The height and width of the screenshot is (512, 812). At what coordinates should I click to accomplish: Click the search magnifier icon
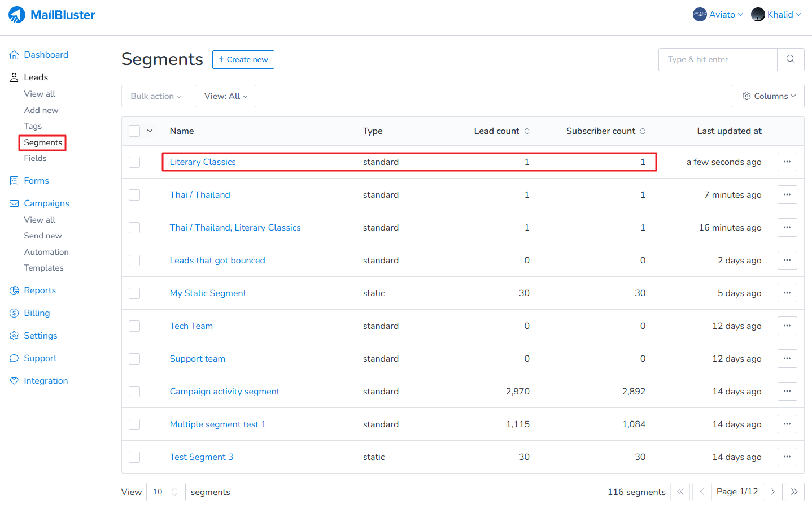click(x=791, y=59)
